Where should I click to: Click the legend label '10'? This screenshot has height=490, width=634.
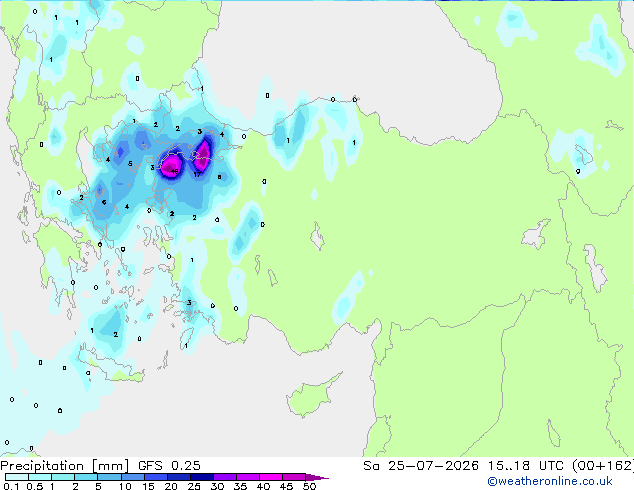click(x=125, y=486)
